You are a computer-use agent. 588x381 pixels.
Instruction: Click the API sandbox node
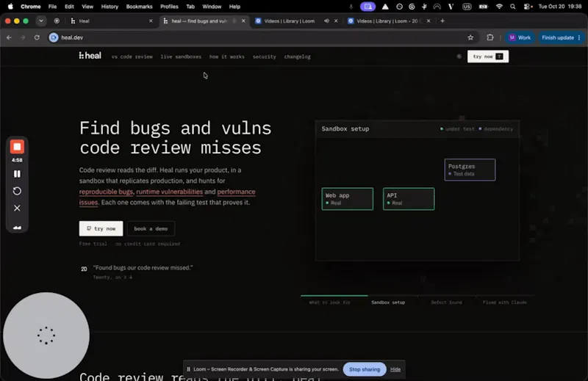pyautogui.click(x=409, y=199)
